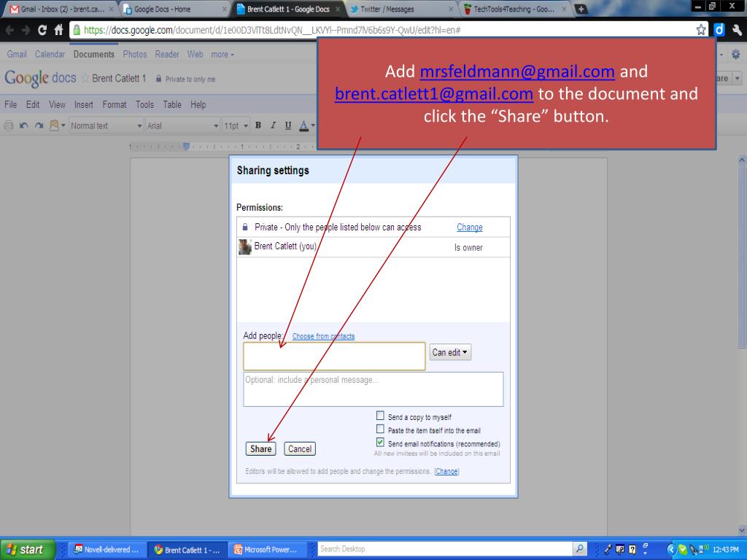Open new browser tab with plus button
747x560 pixels.
pyautogui.click(x=581, y=9)
